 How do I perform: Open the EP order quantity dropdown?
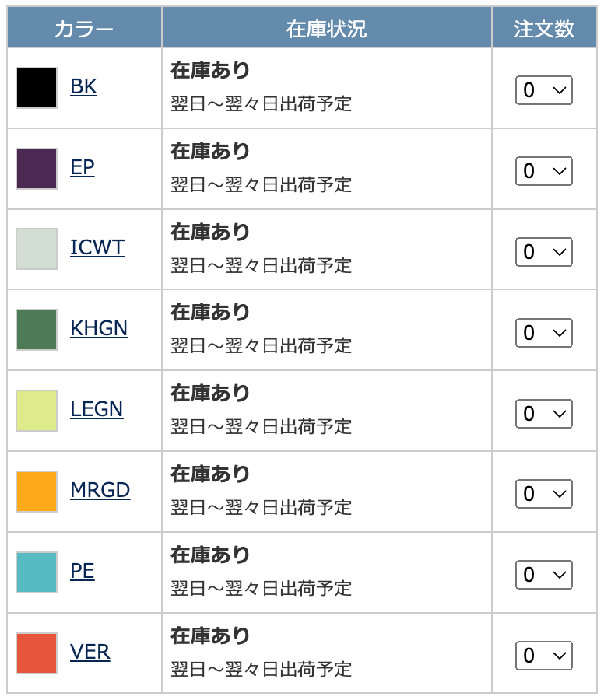544,171
